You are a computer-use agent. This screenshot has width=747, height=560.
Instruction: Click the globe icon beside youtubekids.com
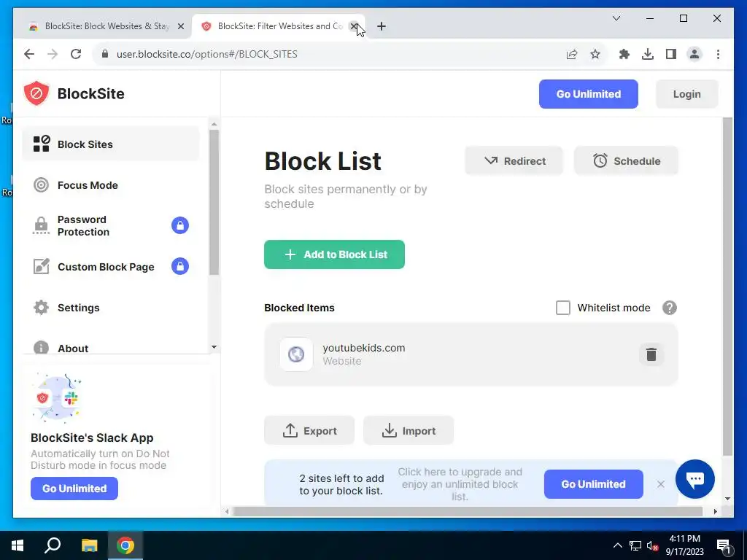pos(296,354)
